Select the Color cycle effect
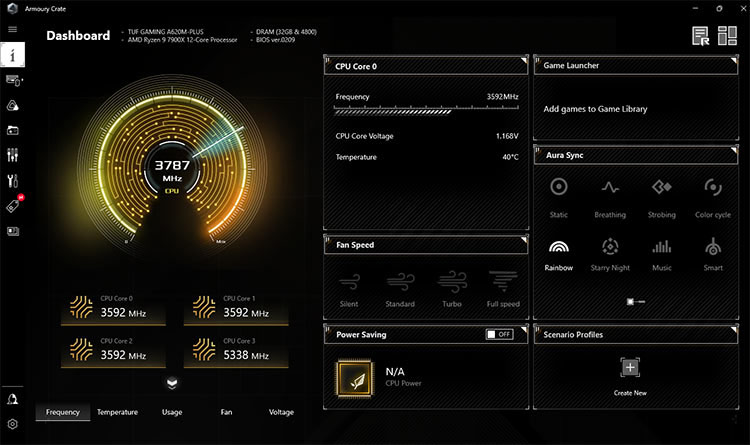The height and width of the screenshot is (445, 750). (x=713, y=189)
